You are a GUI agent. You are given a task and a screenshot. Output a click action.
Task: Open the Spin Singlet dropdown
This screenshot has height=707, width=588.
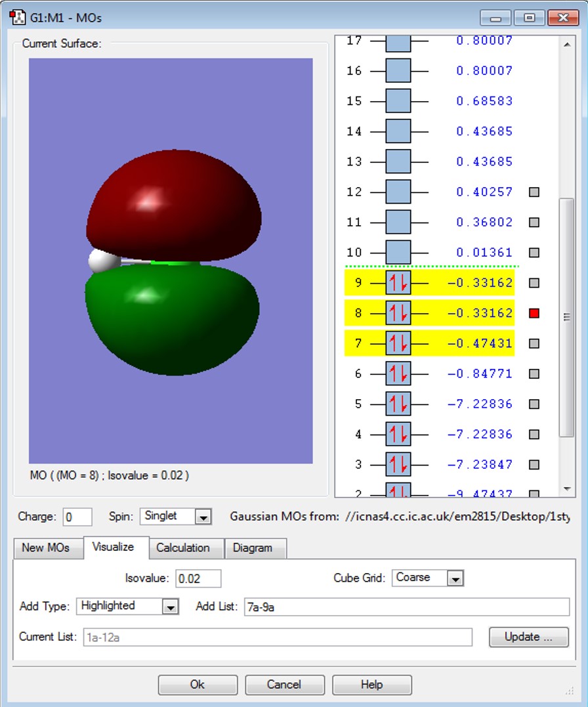pyautogui.click(x=203, y=517)
